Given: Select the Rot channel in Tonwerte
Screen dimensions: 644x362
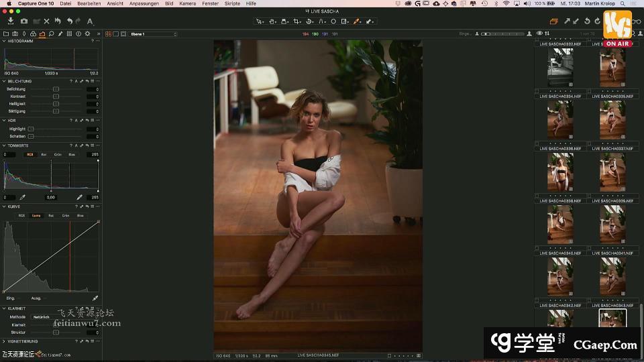Looking at the screenshot, I should tap(44, 154).
